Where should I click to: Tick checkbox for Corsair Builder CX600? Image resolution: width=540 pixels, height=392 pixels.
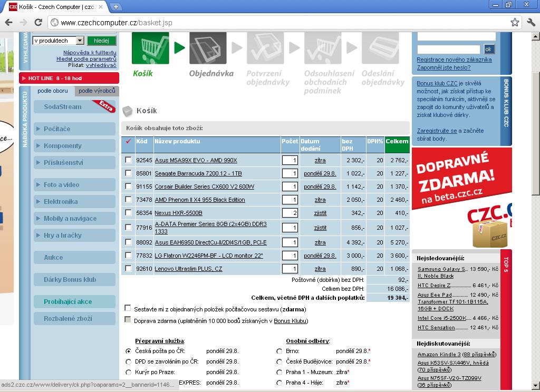[x=128, y=186]
